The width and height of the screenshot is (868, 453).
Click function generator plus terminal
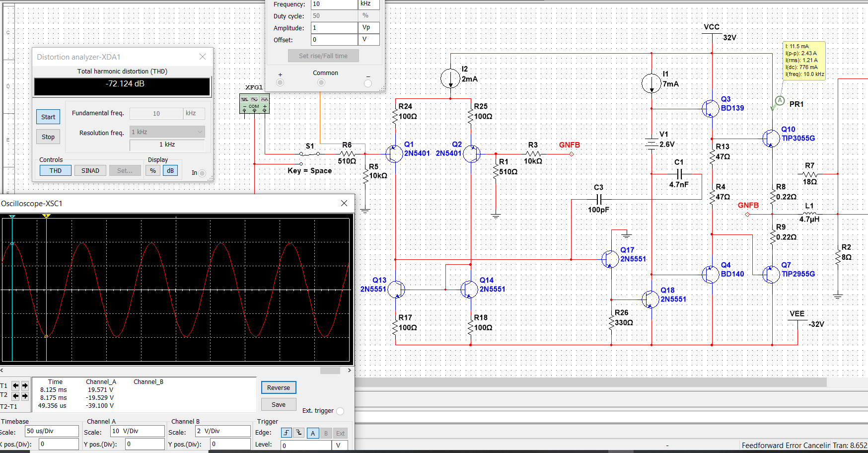point(280,82)
